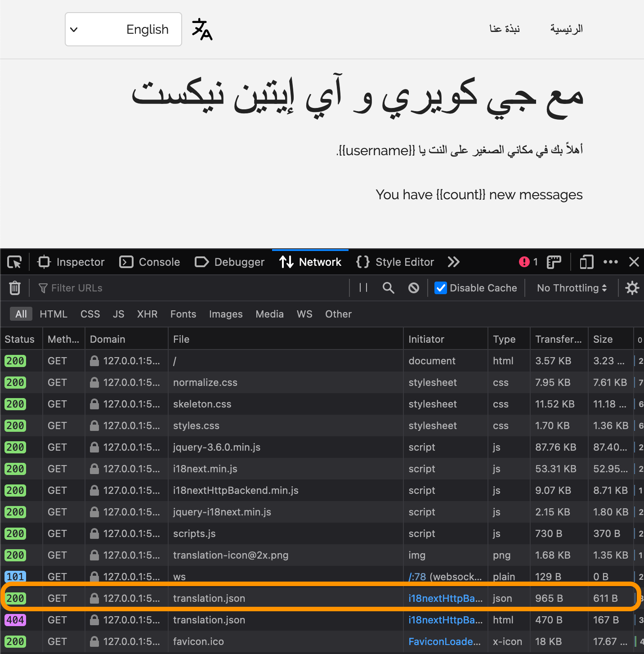Open the i18nextHttpBackend initiator link for translation.json
The width and height of the screenshot is (644, 654).
click(x=445, y=598)
